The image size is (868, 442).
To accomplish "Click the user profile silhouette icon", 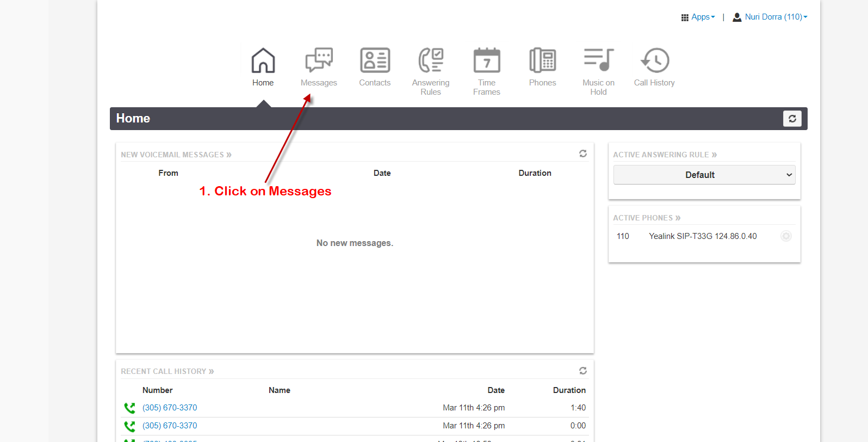I will [737, 17].
